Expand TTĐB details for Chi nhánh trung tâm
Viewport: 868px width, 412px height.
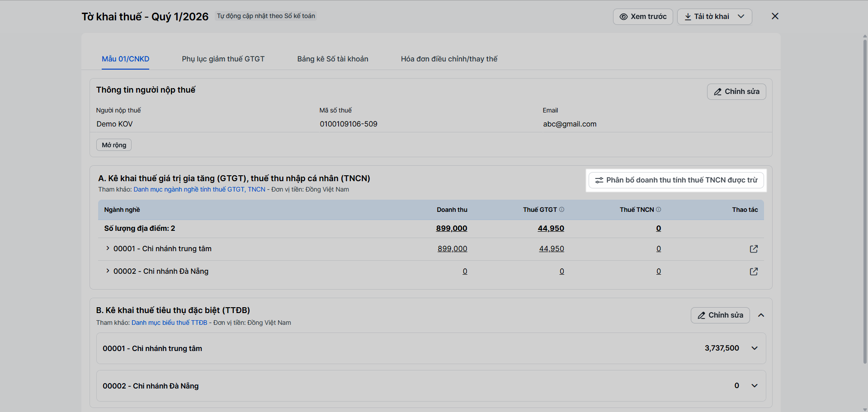pos(755,348)
